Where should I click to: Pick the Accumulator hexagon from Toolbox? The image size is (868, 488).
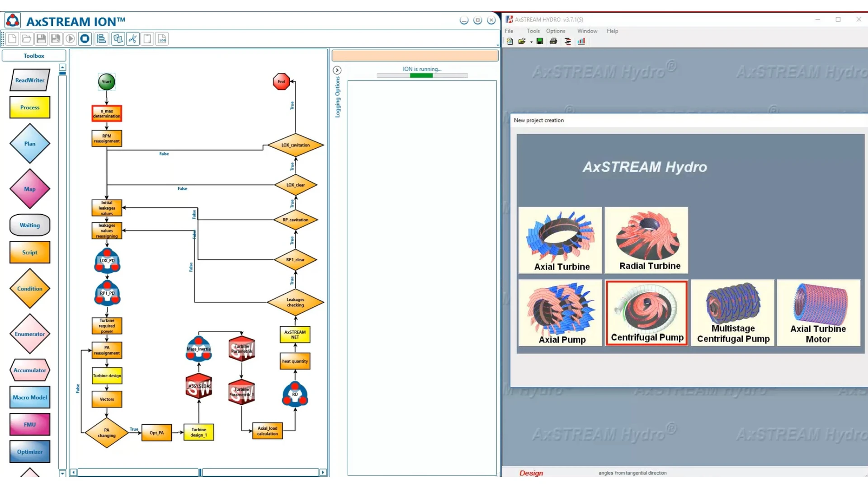point(30,370)
